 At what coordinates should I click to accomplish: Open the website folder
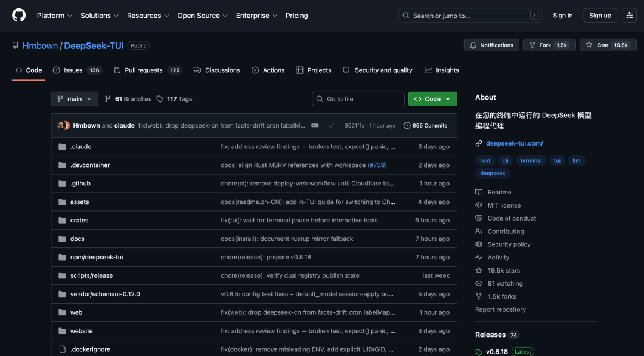pyautogui.click(x=81, y=331)
